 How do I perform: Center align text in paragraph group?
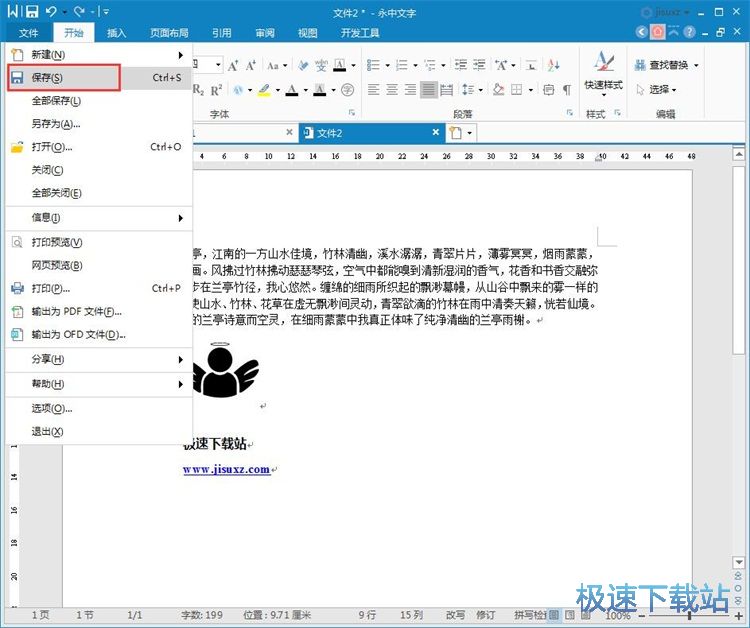392,89
